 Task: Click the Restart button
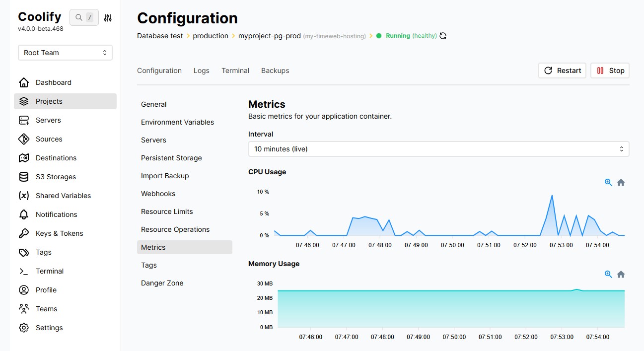coord(562,70)
